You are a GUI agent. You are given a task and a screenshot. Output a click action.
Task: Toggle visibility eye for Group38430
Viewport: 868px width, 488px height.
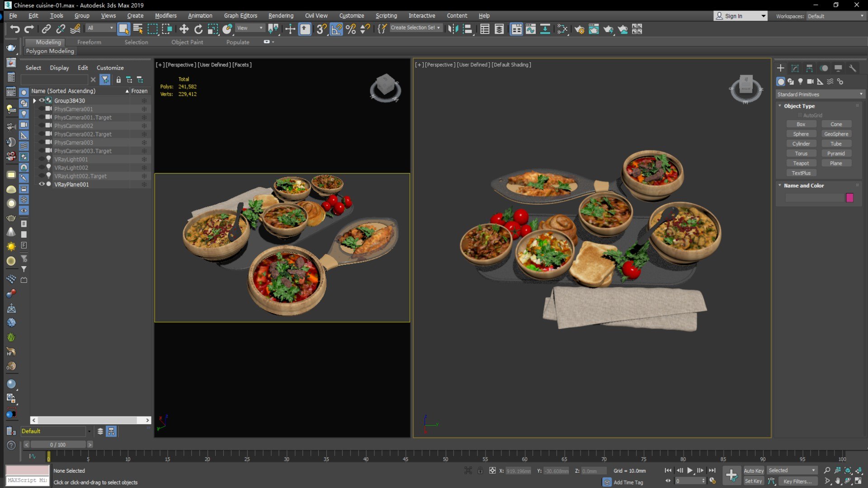click(x=42, y=100)
